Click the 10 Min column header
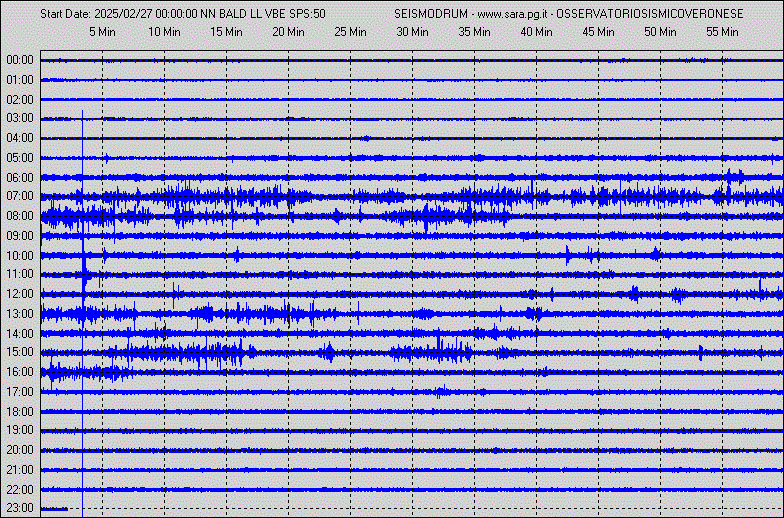The image size is (784, 518). click(x=164, y=32)
